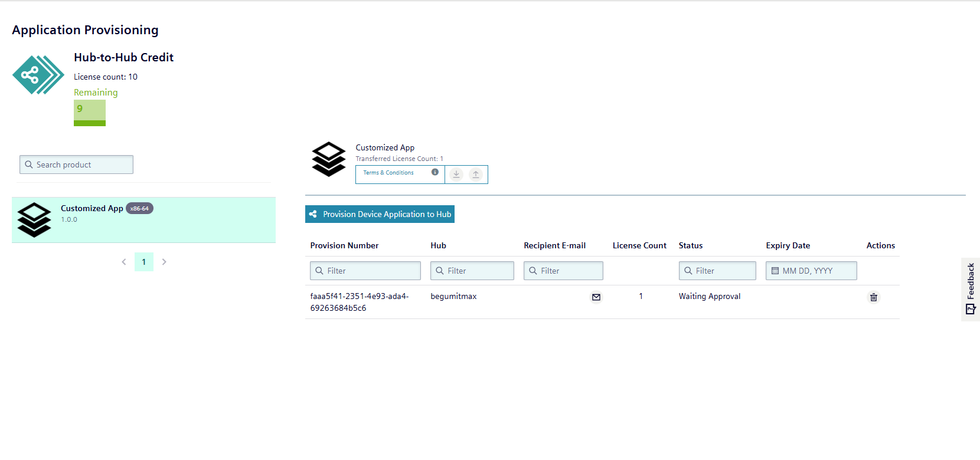The width and height of the screenshot is (980, 460).
Task: Click the upload Terms & Conditions icon
Action: click(476, 175)
